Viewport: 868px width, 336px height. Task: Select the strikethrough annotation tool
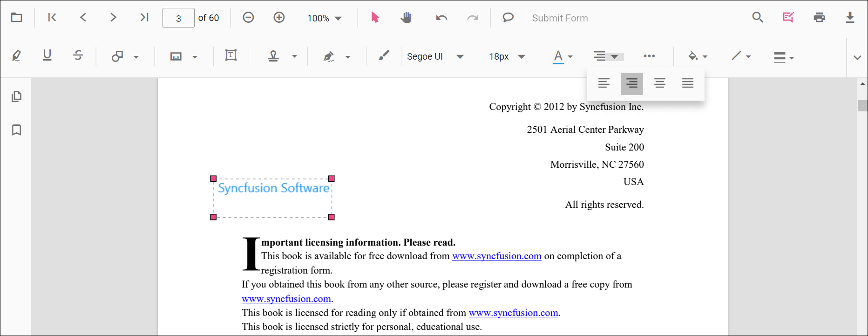[78, 55]
